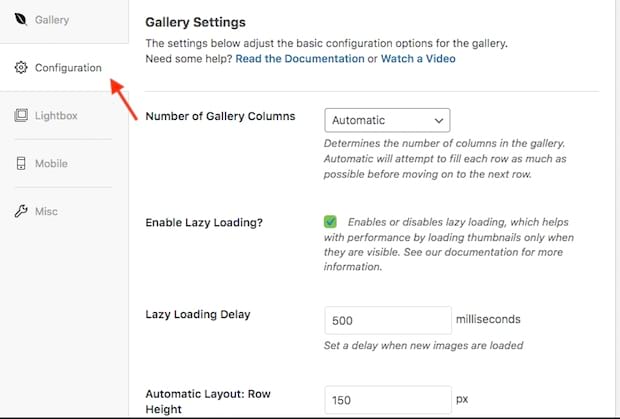
Task: Select the Mobile tab
Action: 52,164
